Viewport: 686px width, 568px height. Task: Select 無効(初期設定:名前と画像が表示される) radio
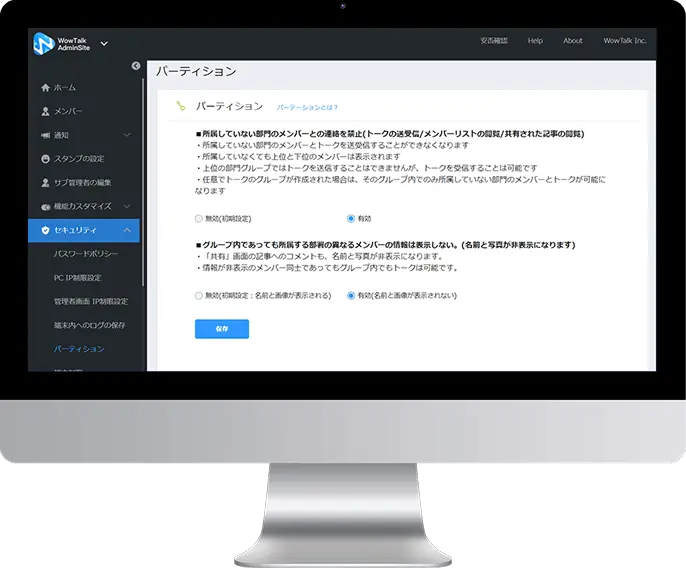tap(199, 296)
